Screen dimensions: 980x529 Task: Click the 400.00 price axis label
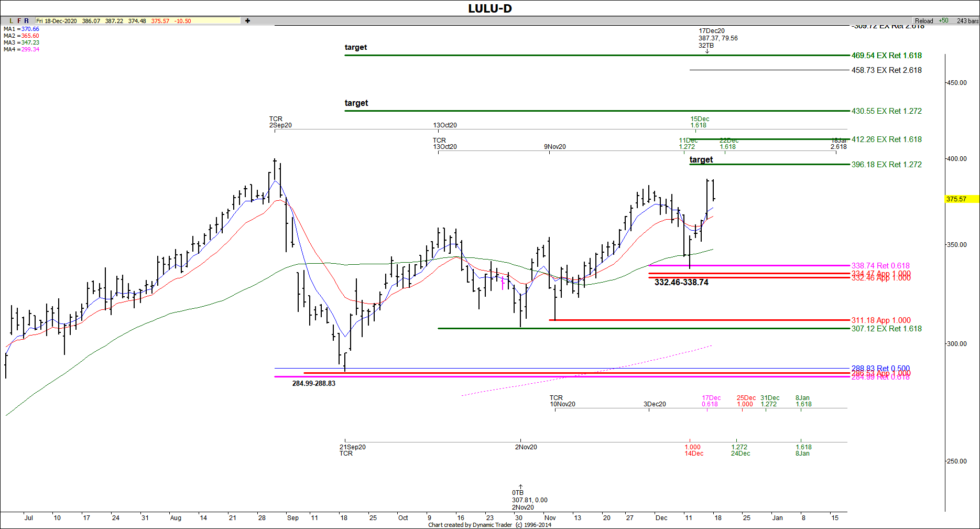(957, 159)
